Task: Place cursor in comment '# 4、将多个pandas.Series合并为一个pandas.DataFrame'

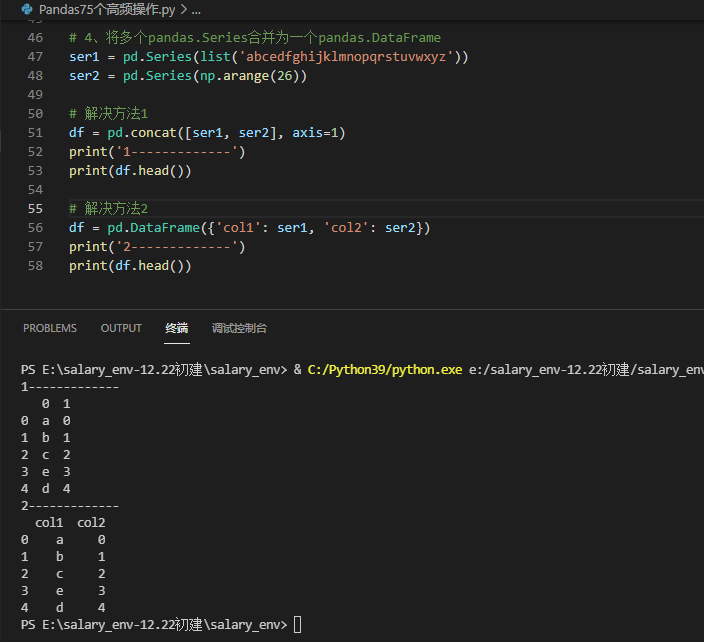Action: 255,38
